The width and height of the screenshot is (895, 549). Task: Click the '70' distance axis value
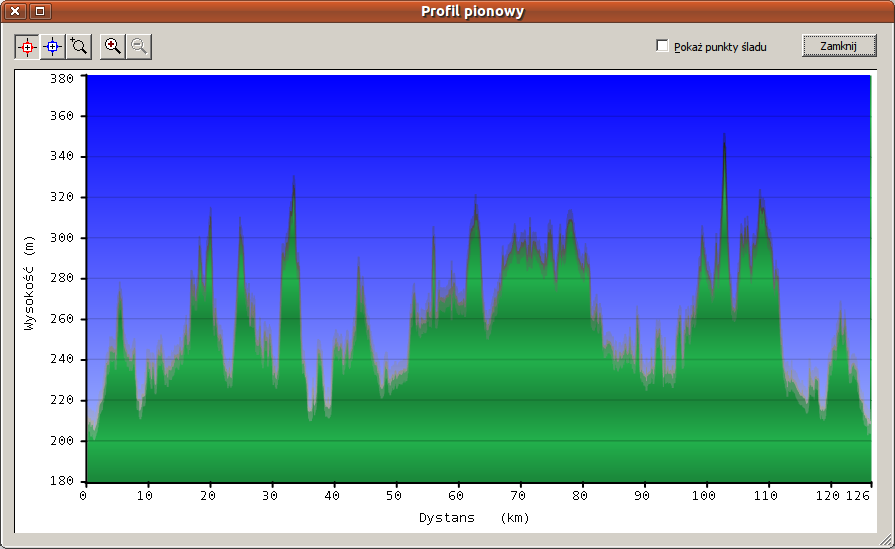point(518,495)
